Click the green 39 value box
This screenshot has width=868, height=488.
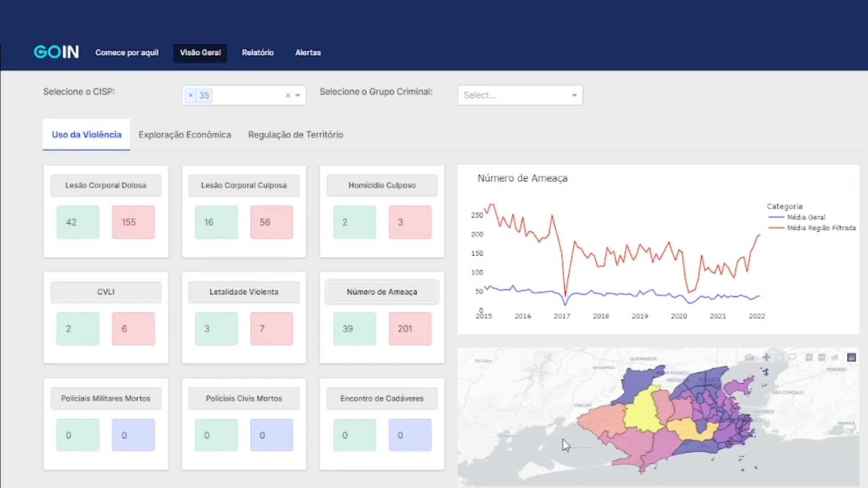point(354,328)
